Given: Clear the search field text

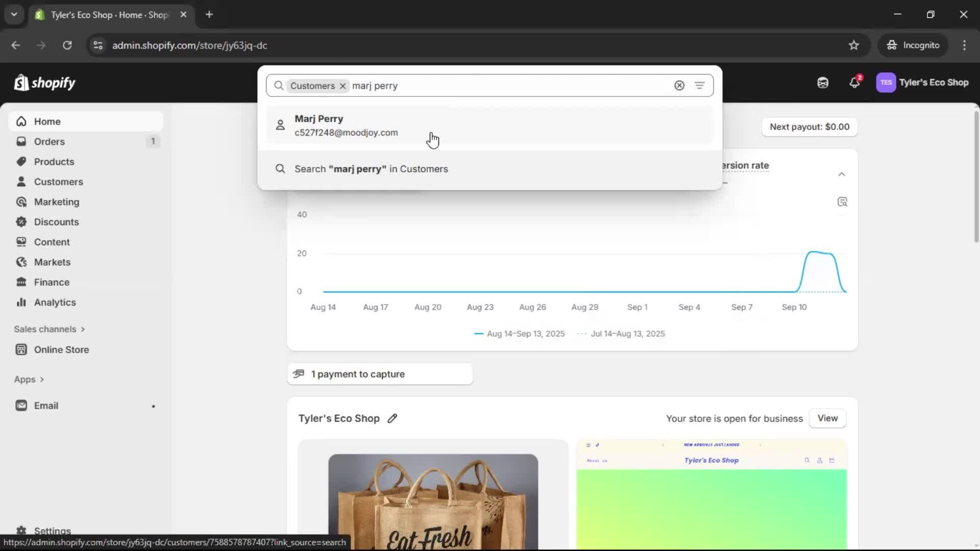Looking at the screenshot, I should tap(679, 86).
